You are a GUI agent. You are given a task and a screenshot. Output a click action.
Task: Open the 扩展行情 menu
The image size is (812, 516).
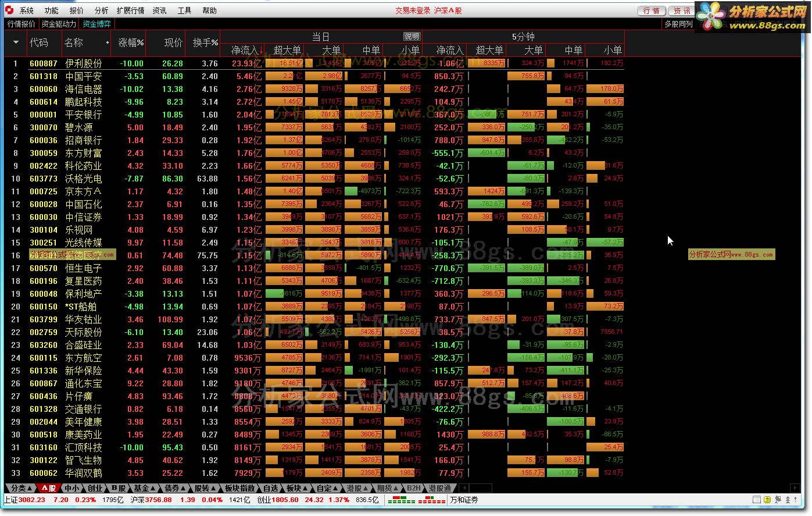[130, 10]
